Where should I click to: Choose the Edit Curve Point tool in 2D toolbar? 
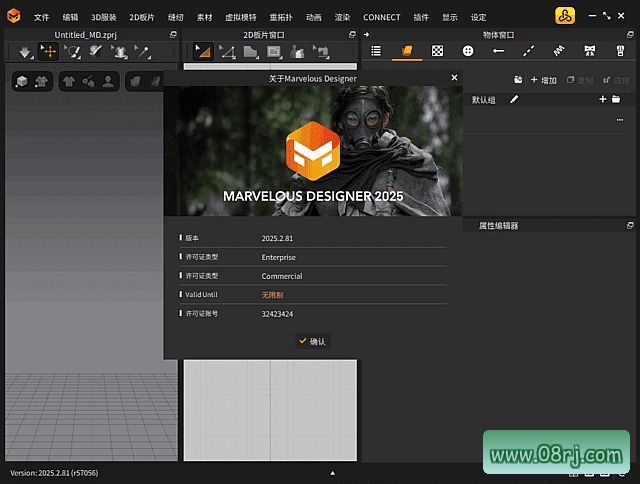(x=227, y=52)
